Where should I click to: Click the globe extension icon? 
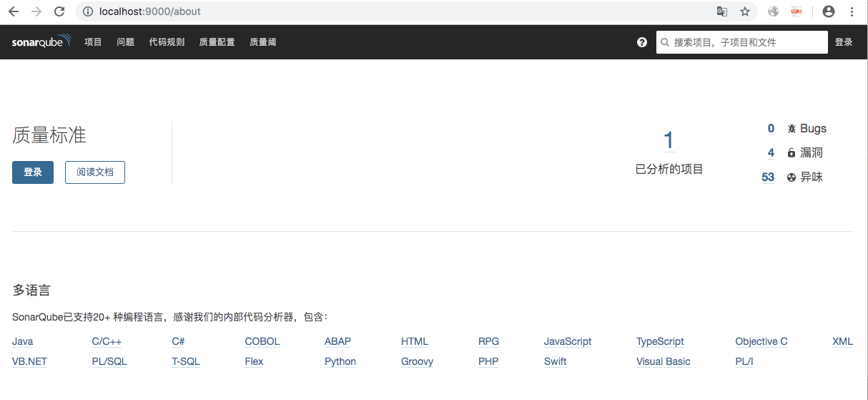pos(773,11)
